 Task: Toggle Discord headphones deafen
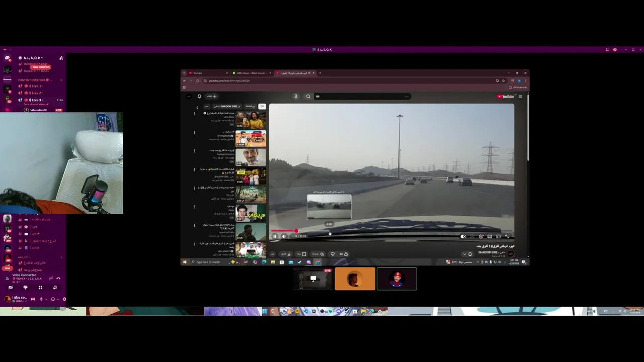[x=53, y=299]
